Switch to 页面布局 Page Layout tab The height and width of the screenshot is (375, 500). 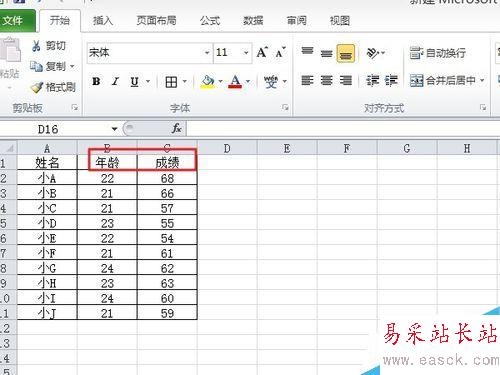[156, 21]
